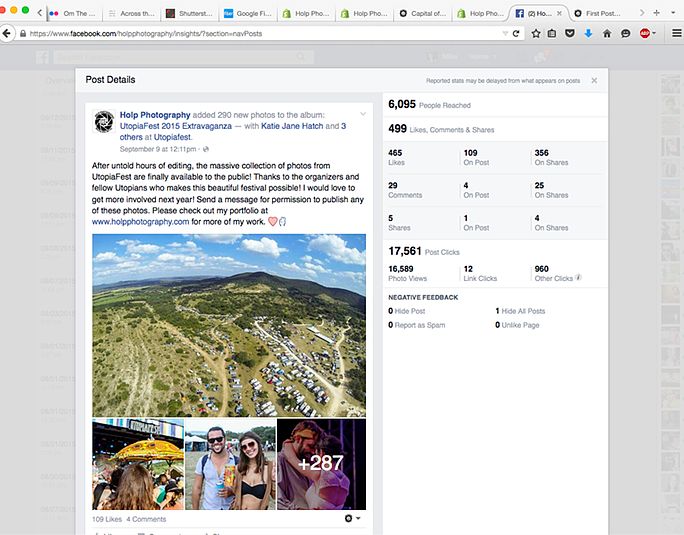Viewport: 684px width, 535px height.
Task: Open the aerial festival landscape photo
Action: [x=229, y=326]
